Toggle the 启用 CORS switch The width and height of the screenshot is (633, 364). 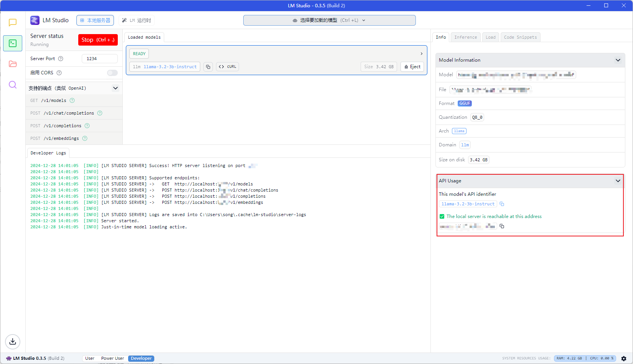click(x=112, y=73)
